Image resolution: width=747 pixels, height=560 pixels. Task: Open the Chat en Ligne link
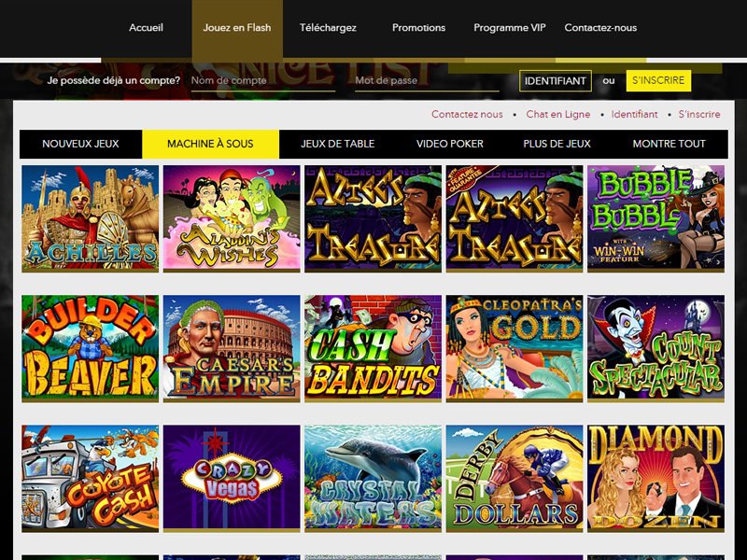[558, 114]
